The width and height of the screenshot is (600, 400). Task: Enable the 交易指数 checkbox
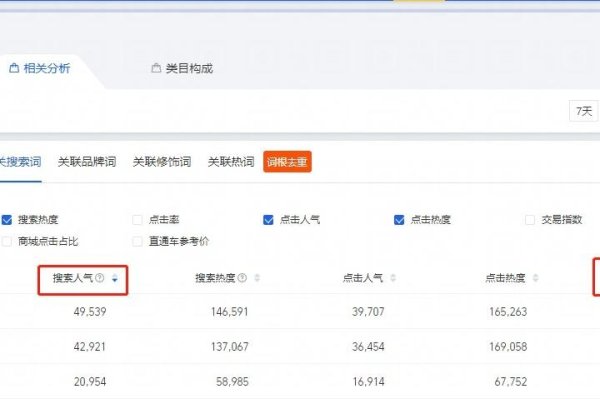(x=530, y=220)
